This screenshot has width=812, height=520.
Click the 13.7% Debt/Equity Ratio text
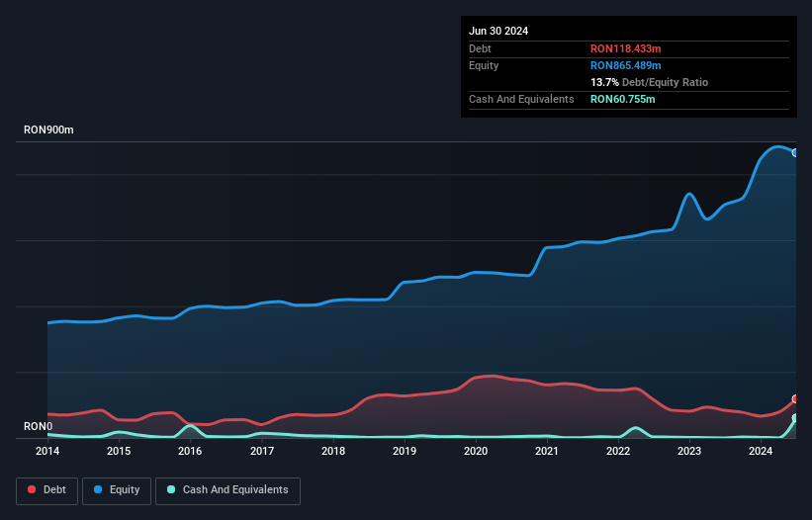(x=650, y=82)
